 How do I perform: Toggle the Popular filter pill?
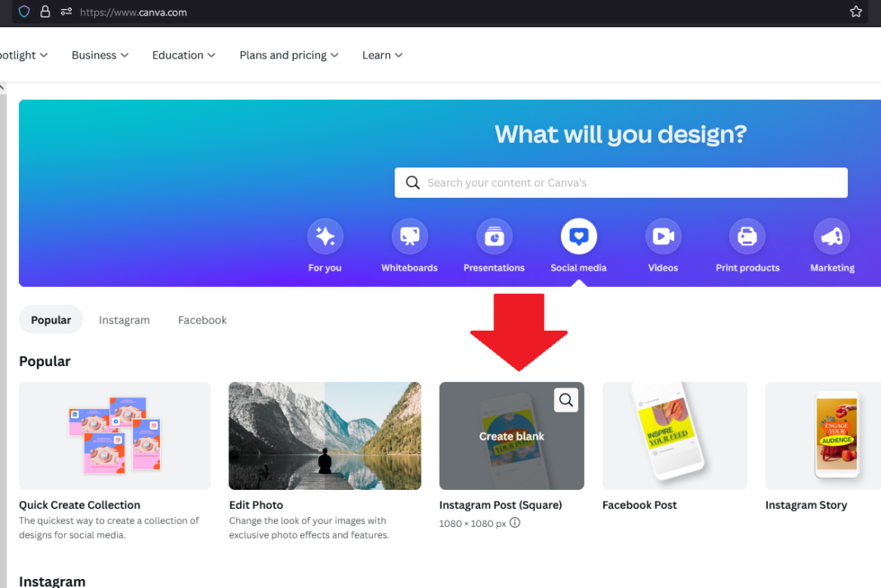coord(50,320)
